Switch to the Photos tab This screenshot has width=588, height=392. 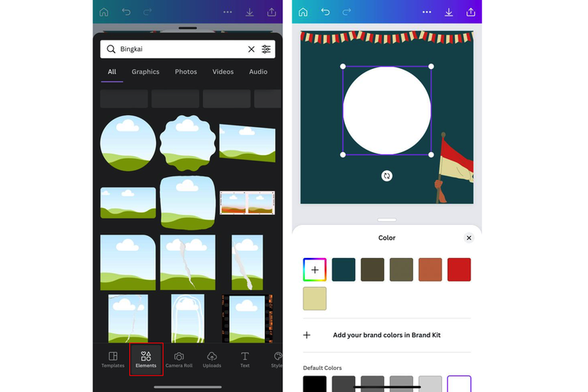[186, 72]
